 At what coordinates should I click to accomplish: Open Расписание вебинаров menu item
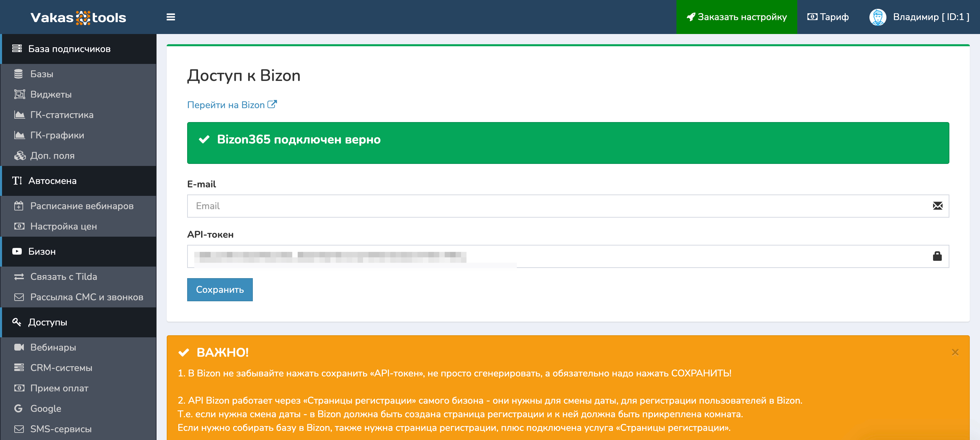82,206
